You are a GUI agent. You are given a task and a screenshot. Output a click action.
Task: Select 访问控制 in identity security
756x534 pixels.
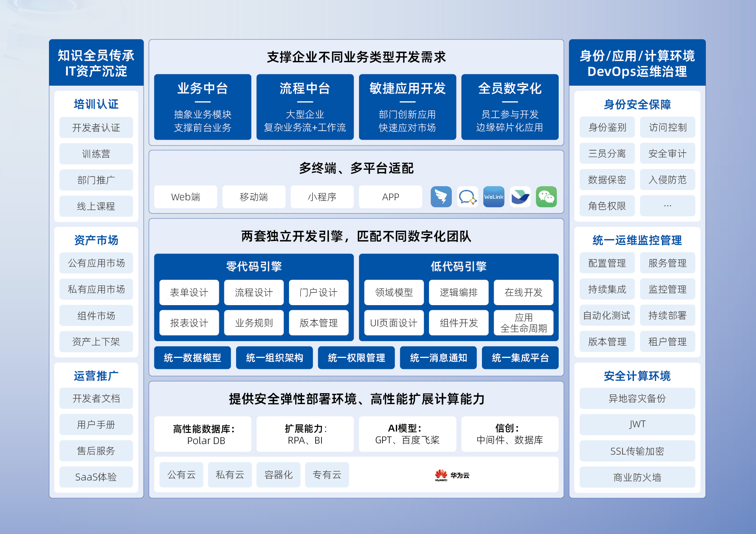pyautogui.click(x=668, y=127)
